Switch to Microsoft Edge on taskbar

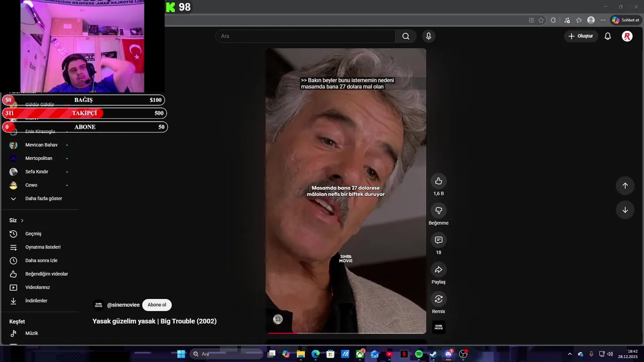[315, 354]
